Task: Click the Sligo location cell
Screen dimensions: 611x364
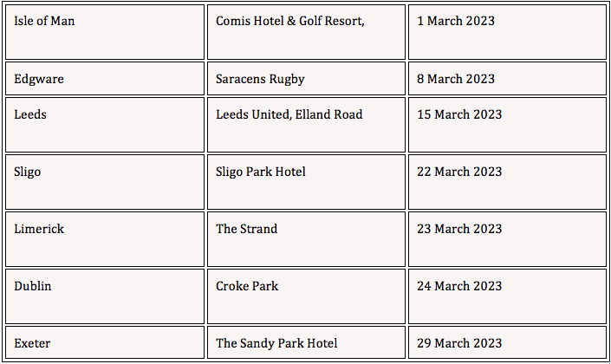Action: pos(105,182)
